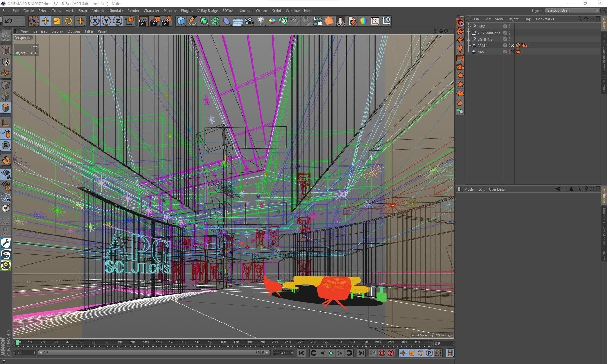Toggle visibility dots of APG Solutions
This screenshot has width=607, height=364.
click(509, 33)
